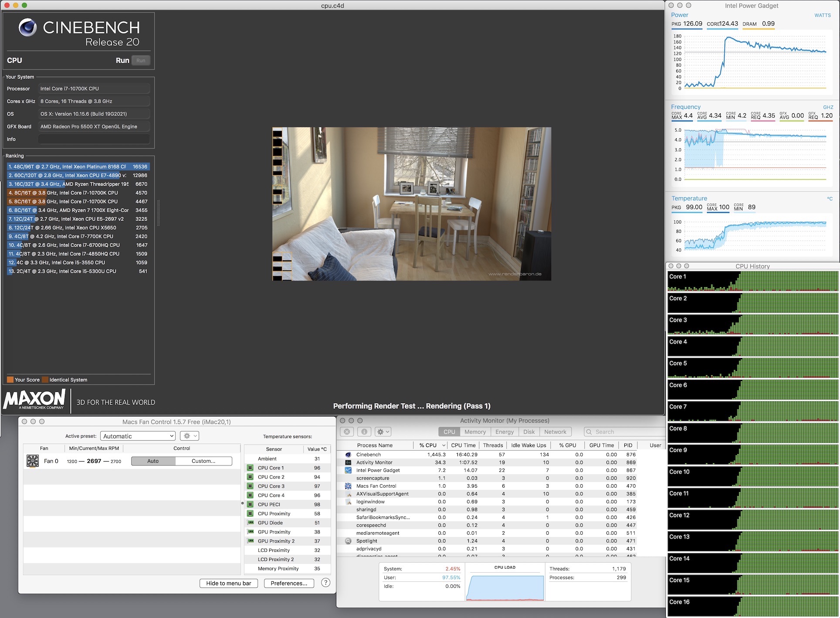The width and height of the screenshot is (840, 618).
Task: Switch to the Disk tab
Action: tap(529, 431)
